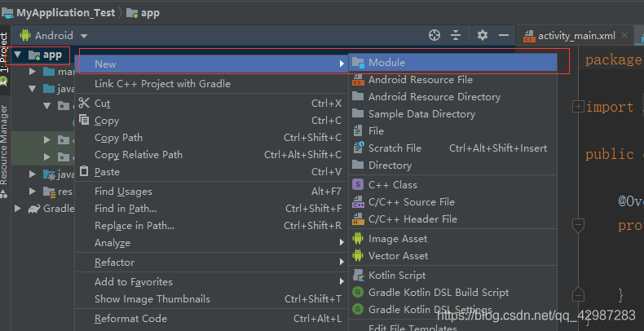
Task: Choose Paste from the context menu
Action: 211,172
